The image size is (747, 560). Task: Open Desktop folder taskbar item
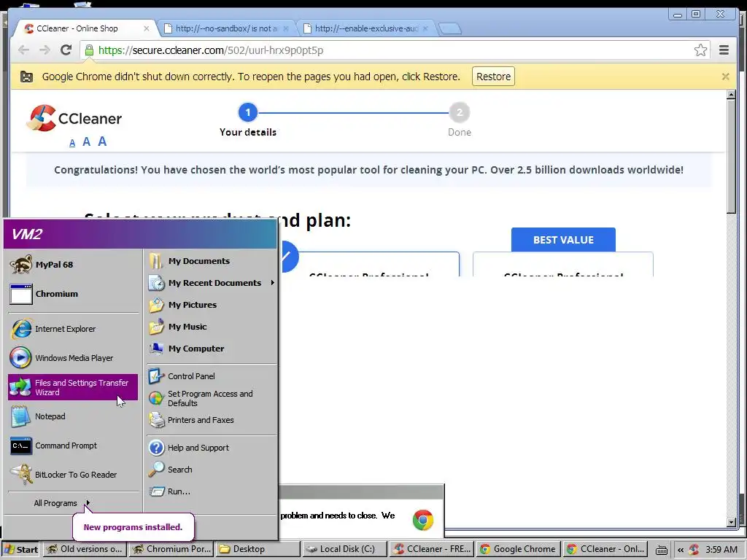tap(258, 549)
